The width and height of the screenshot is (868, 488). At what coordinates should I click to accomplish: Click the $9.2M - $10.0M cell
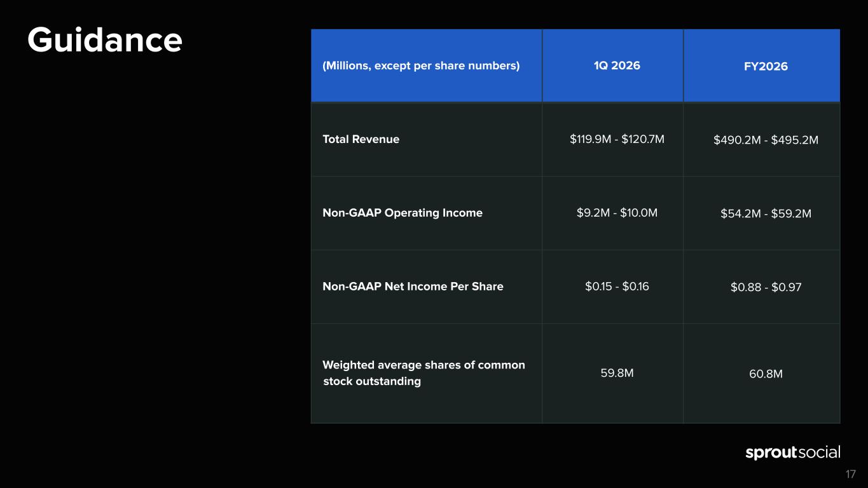point(617,213)
